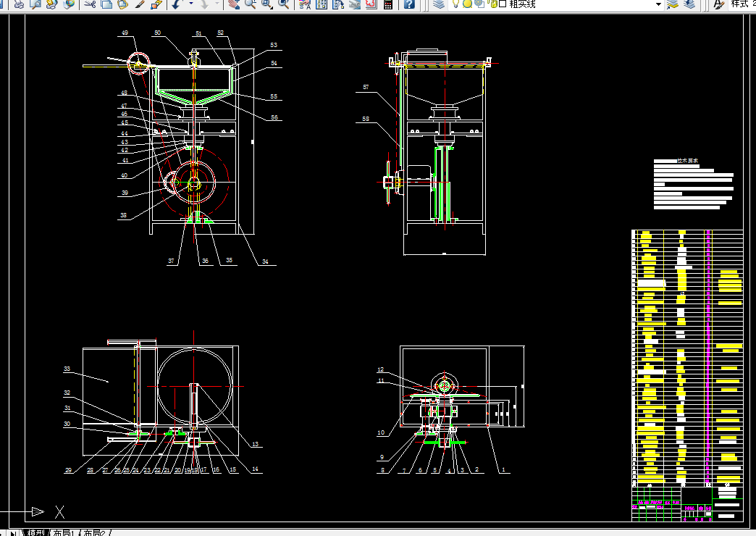
Task: Switch to the 布局2 layout tab
Action: 94,532
